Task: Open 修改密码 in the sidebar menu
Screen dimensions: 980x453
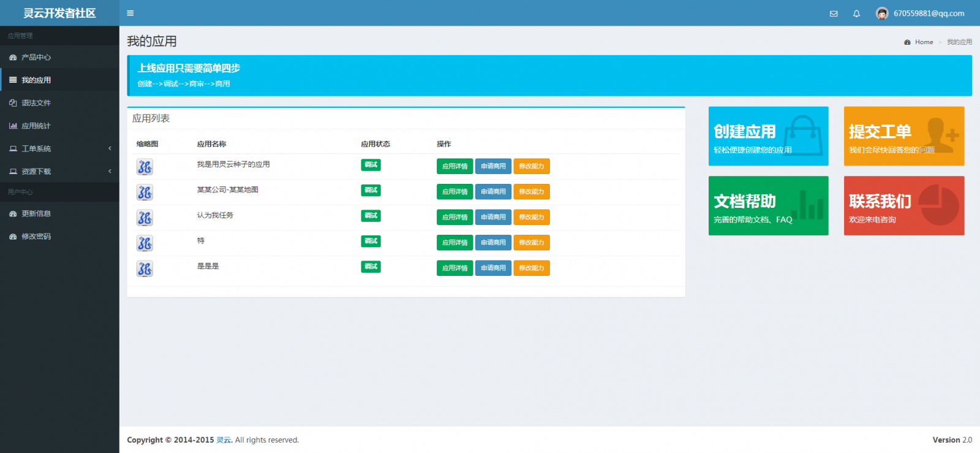Action: [x=36, y=237]
